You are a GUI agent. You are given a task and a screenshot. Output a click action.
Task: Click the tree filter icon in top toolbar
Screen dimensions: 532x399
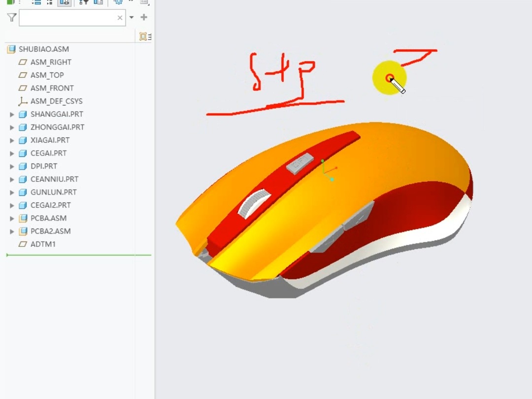84,2
